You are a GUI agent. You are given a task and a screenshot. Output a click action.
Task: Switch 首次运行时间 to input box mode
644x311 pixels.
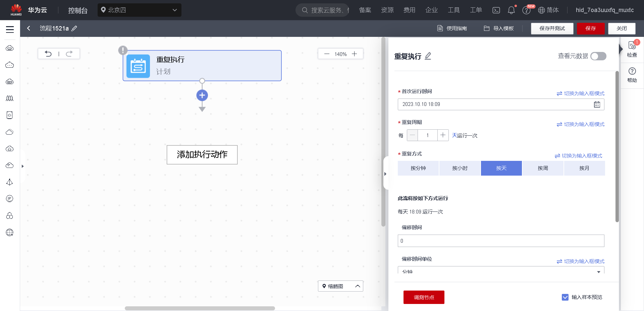click(581, 94)
